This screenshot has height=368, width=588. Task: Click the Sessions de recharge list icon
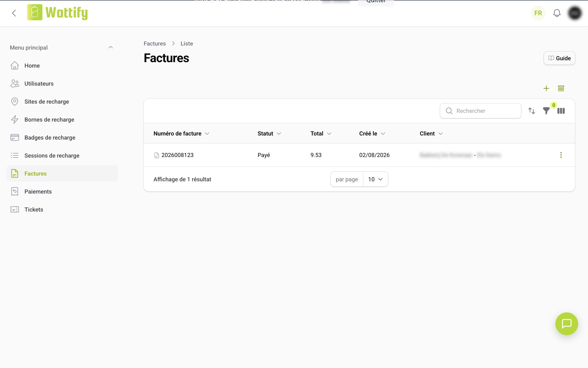15,155
